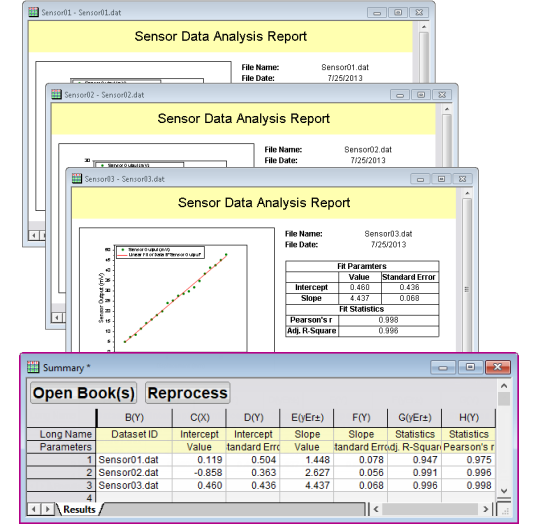Screen dimensions: 547x526
Task: Click Sensor02 window scroll up arrow
Action: pyautogui.click(x=447, y=109)
